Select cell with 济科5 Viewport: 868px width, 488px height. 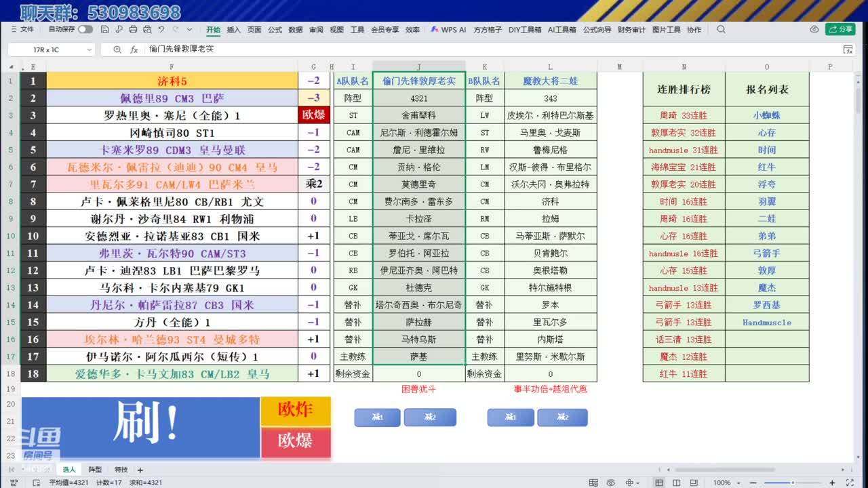coord(172,81)
